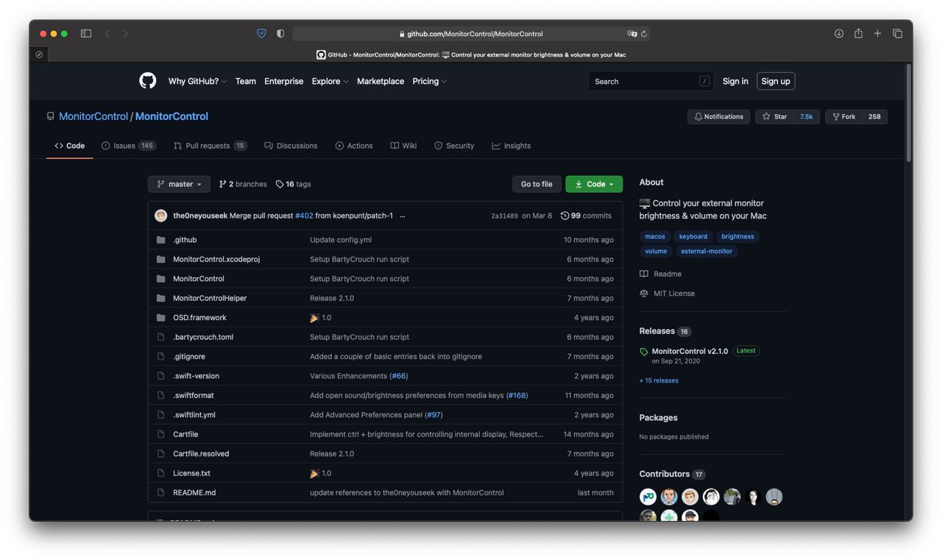Image resolution: width=942 pixels, height=560 pixels.
Task: Open pull request #402 link
Action: (304, 216)
